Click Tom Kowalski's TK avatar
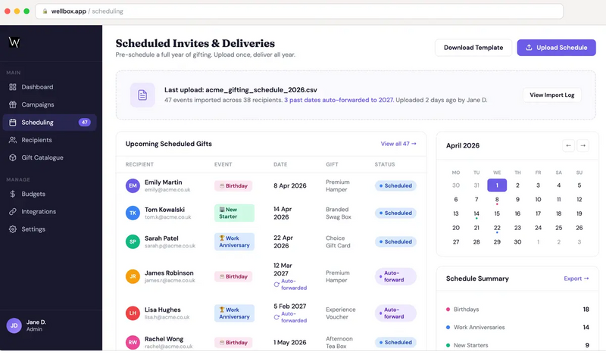This screenshot has width=606, height=364. point(133,213)
